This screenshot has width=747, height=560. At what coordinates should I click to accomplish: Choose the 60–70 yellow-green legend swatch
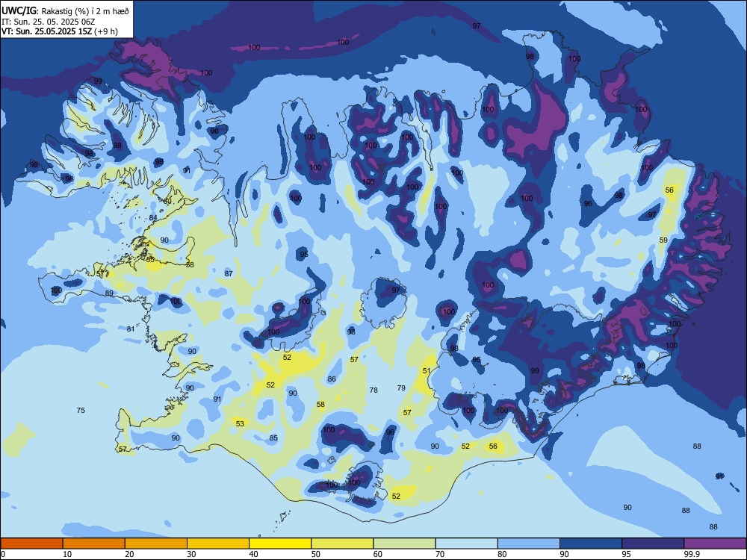(x=404, y=544)
